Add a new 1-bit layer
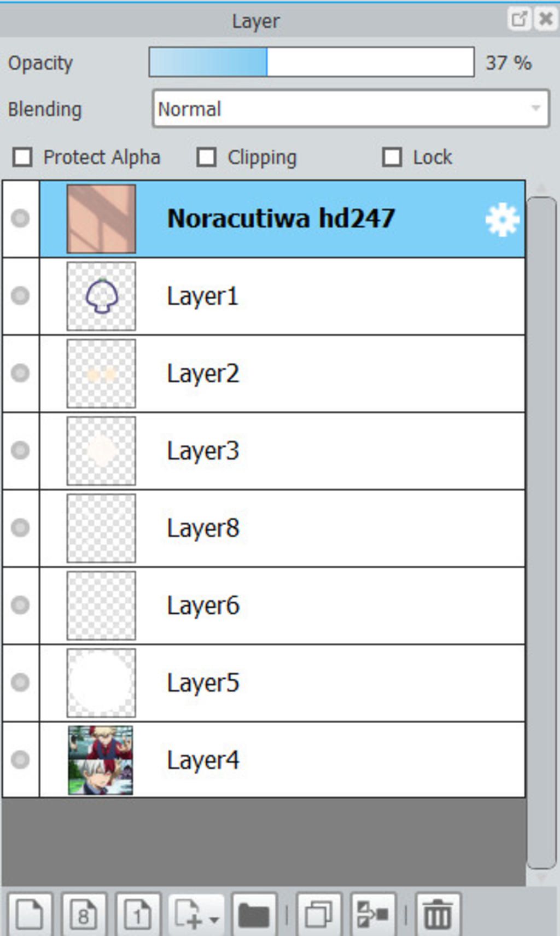The image size is (560, 936). click(x=138, y=914)
